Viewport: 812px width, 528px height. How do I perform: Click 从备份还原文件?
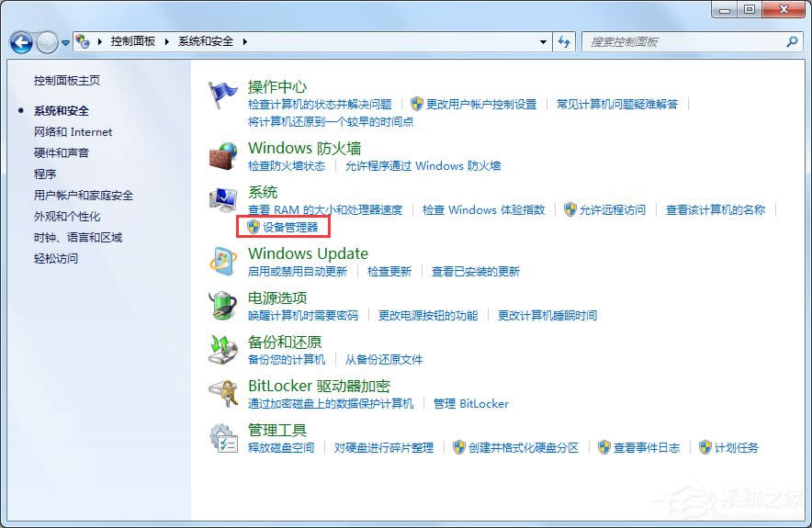384,359
